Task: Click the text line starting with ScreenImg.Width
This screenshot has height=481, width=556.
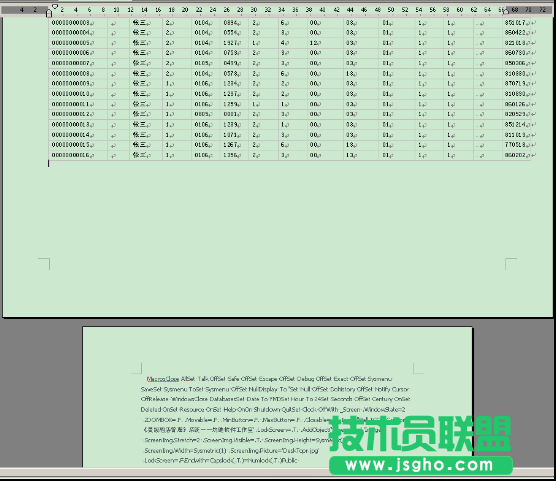Action: pos(231,450)
